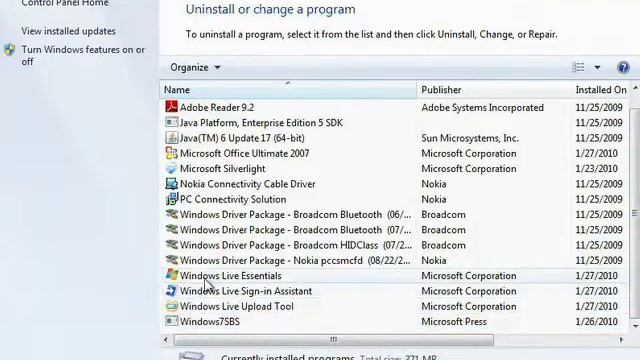Screen dimensions: 640x360
Task: Click the 1/26/2010 install date
Action: tap(596, 322)
